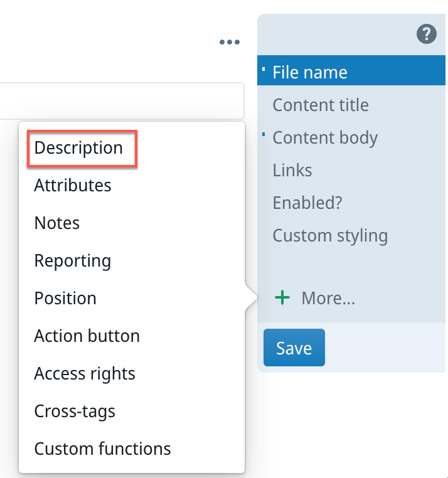Choose Cross-tags in the popup menu
This screenshot has height=478, width=448.
[x=75, y=412]
